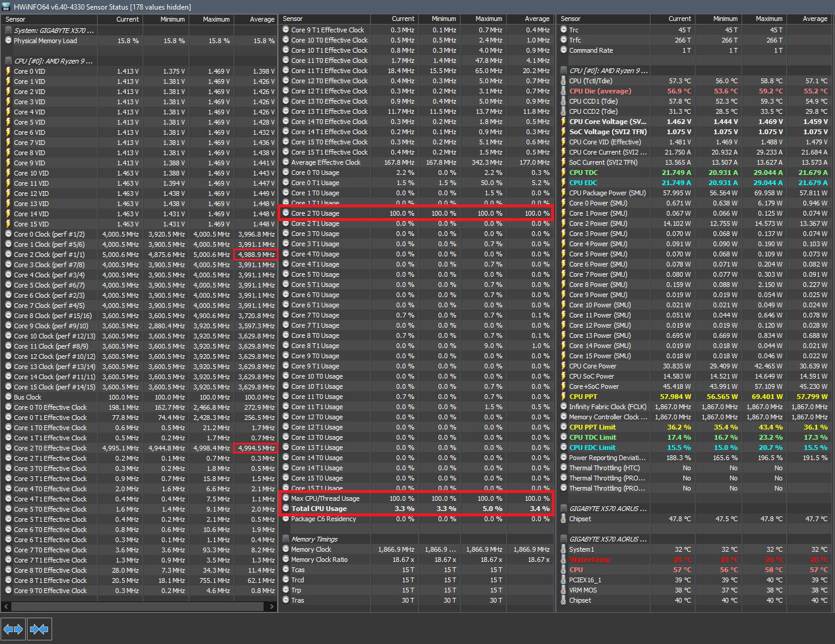This screenshot has width=835, height=644.
Task: Click the Memory Timings group icon
Action: [286, 539]
